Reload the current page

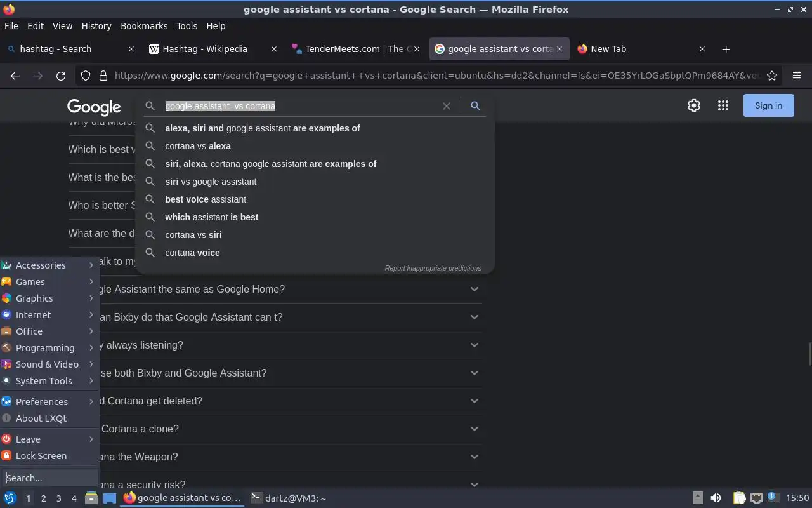point(61,76)
